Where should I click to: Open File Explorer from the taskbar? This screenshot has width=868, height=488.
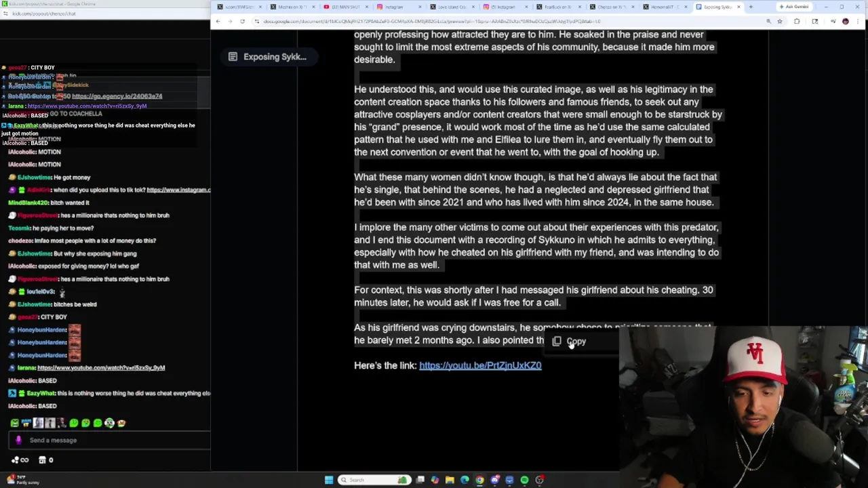(450, 480)
